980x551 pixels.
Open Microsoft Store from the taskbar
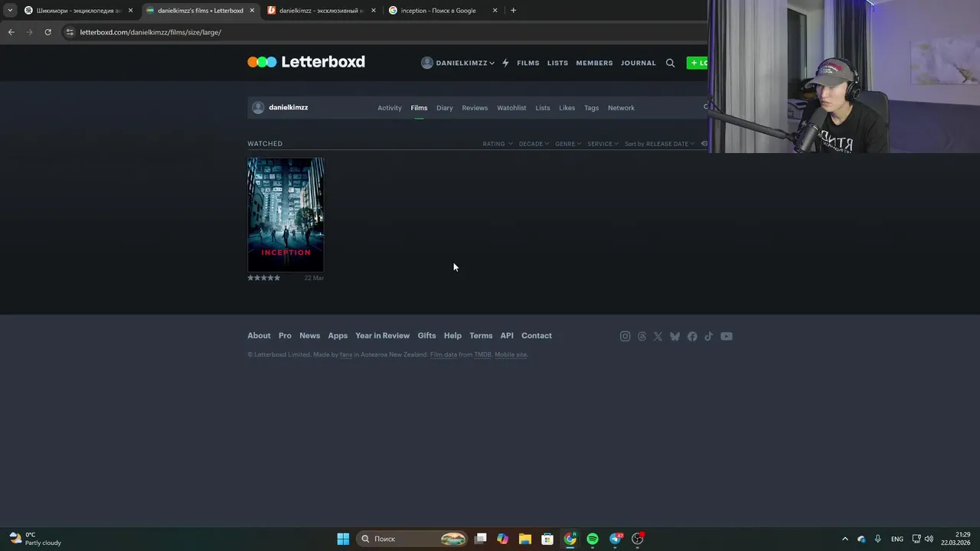coord(547,539)
